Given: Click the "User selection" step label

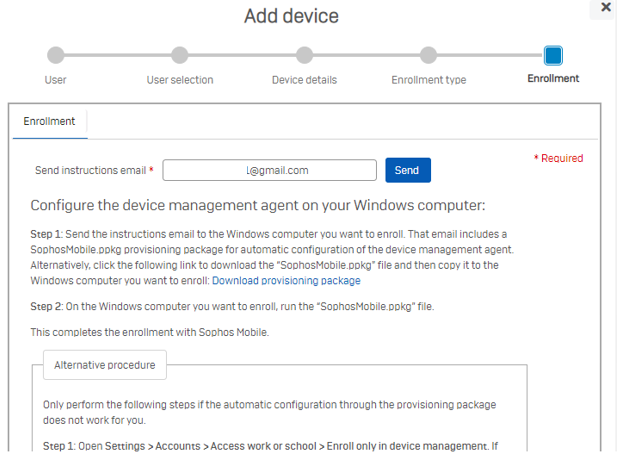Looking at the screenshot, I should point(179,79).
